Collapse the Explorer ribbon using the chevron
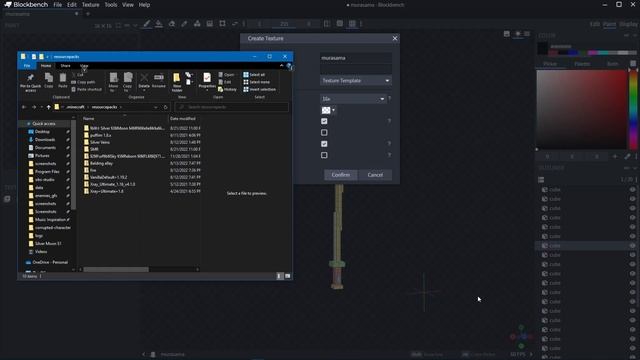The height and width of the screenshot is (360, 640). pos(281,66)
